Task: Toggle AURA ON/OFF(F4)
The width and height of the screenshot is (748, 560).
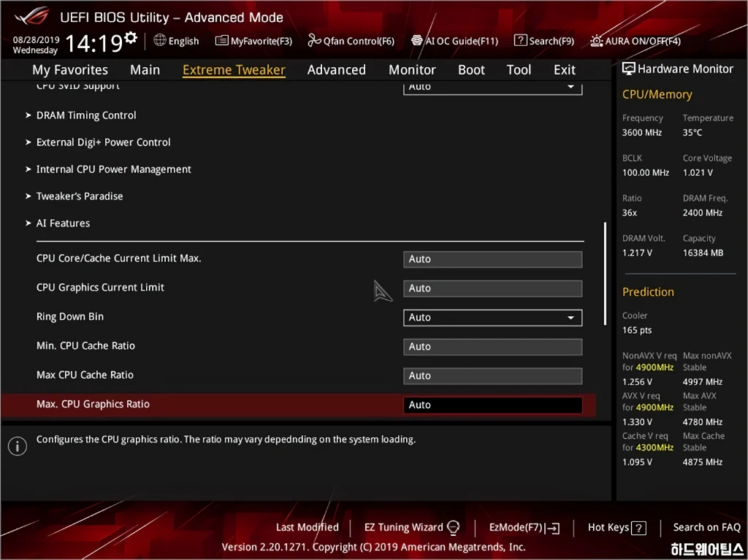Action: pyautogui.click(x=636, y=41)
